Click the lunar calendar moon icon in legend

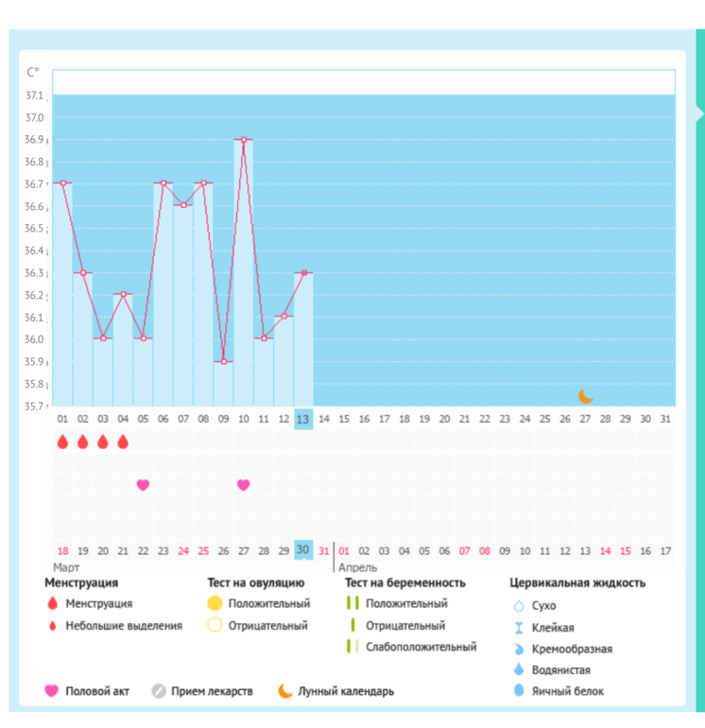point(284,691)
